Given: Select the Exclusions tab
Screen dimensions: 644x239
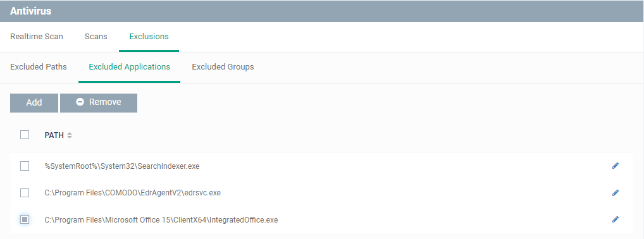Looking at the screenshot, I should click(x=149, y=37).
